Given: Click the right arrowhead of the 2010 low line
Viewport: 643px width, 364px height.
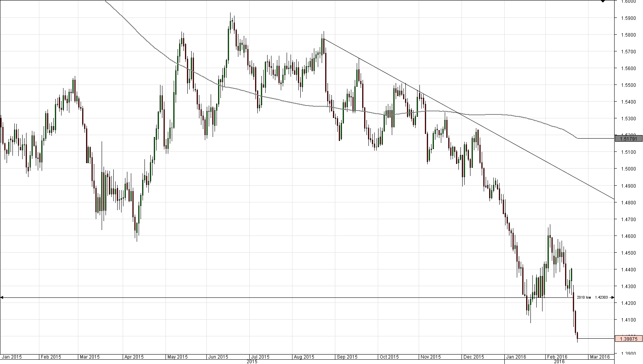Looking at the screenshot, I should (x=612, y=297).
